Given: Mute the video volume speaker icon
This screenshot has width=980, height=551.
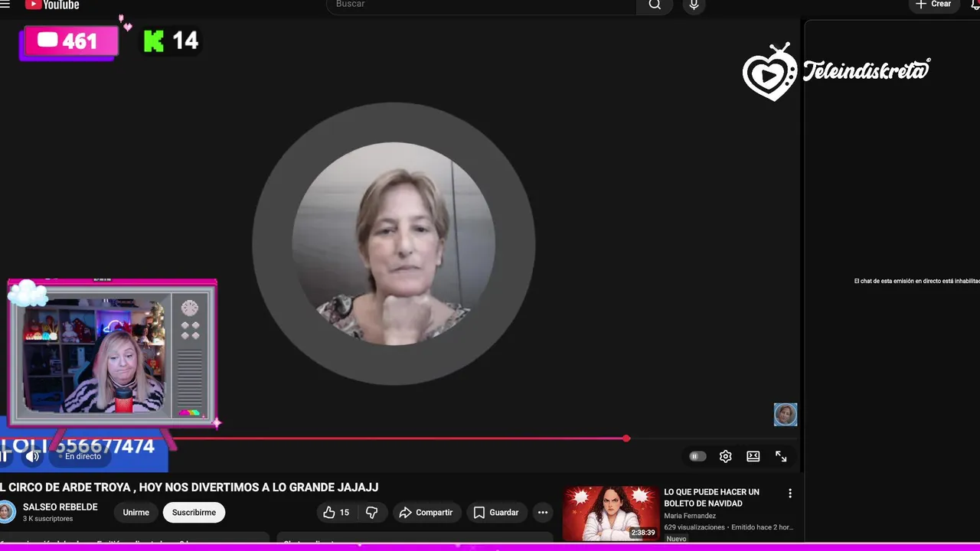Looking at the screenshot, I should pos(32,456).
